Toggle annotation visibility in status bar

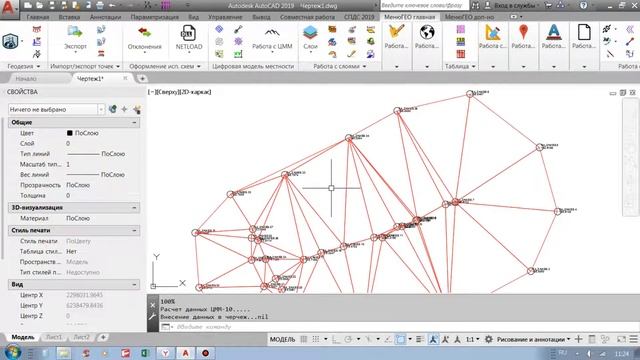pos(433,339)
